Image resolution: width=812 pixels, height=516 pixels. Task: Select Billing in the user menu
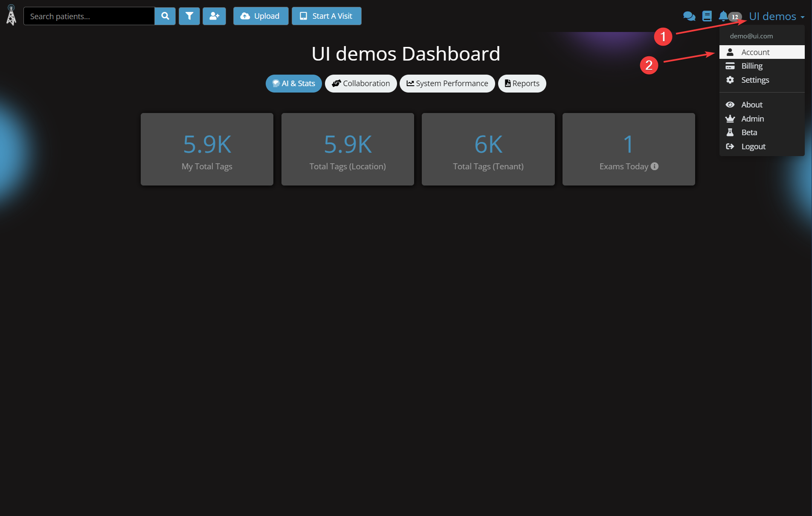point(762,66)
